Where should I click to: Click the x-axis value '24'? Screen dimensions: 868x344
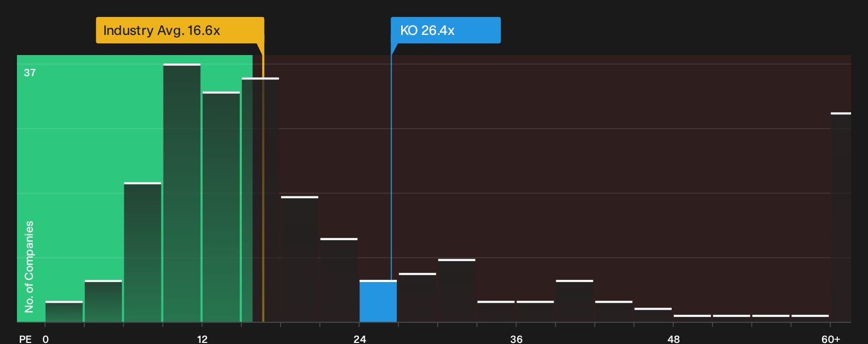[x=360, y=339]
